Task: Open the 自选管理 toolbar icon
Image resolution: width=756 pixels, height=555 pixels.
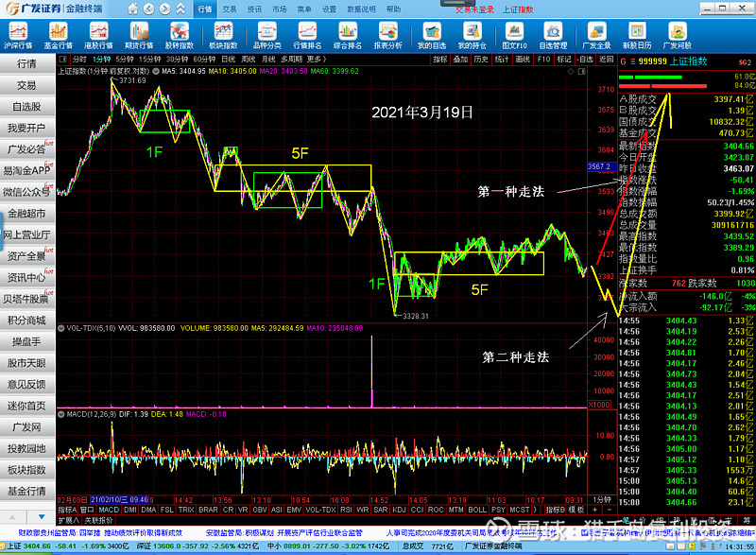Action: 553,36
